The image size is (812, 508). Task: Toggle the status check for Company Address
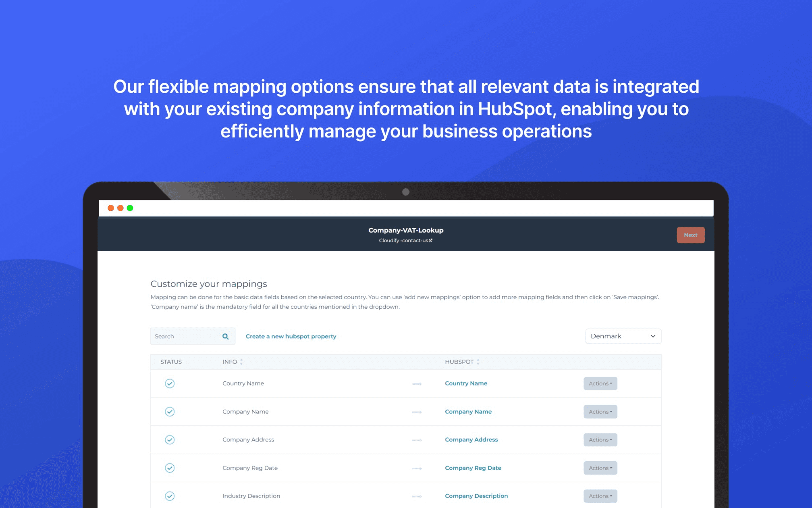[x=170, y=439]
